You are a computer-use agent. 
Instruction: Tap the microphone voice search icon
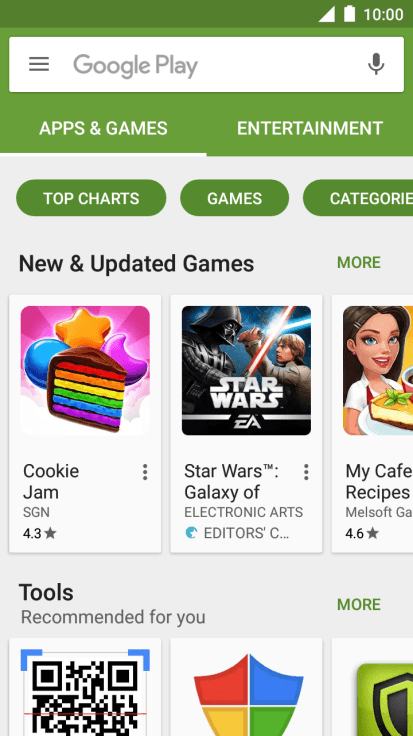[376, 64]
